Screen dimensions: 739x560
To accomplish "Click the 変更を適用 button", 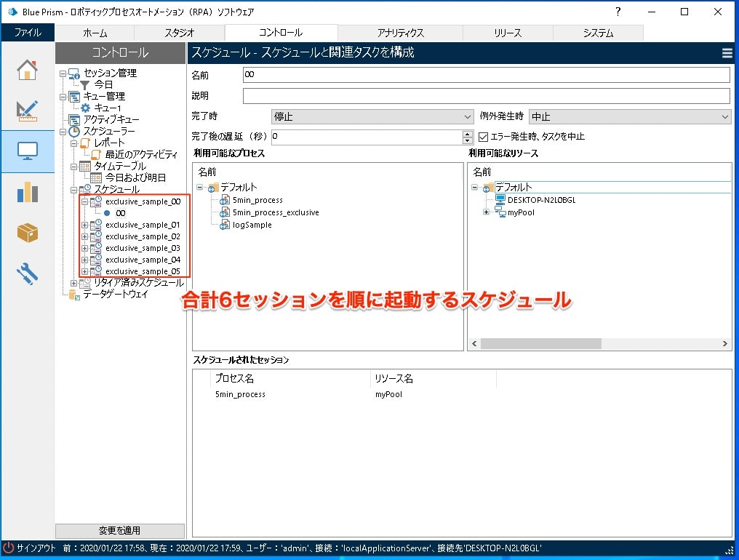I will [x=120, y=530].
